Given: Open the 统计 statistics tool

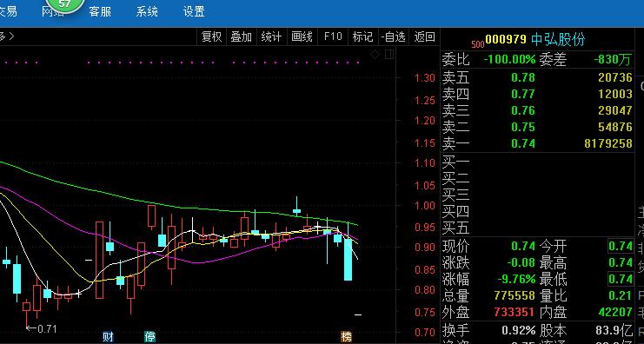Looking at the screenshot, I should pos(271,37).
